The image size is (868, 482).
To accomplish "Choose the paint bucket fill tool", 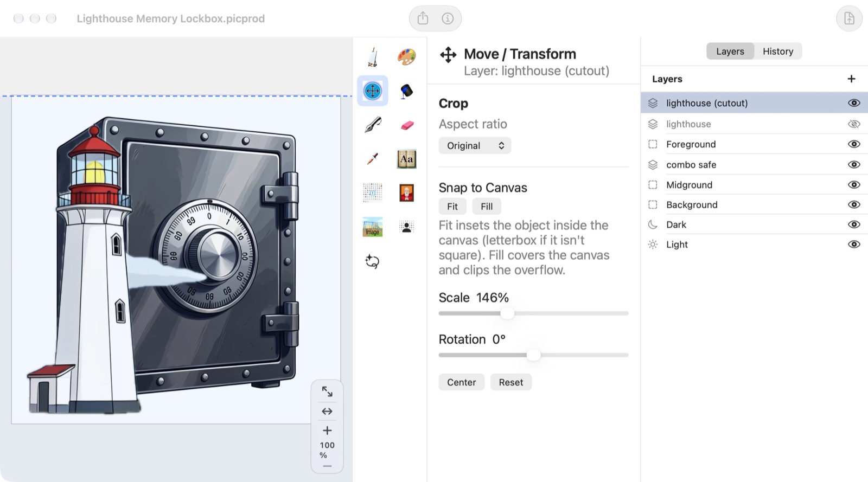I will coord(406,91).
